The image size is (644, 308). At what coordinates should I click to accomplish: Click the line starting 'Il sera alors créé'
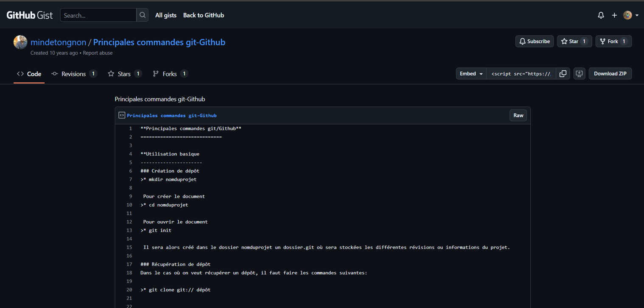click(326, 247)
